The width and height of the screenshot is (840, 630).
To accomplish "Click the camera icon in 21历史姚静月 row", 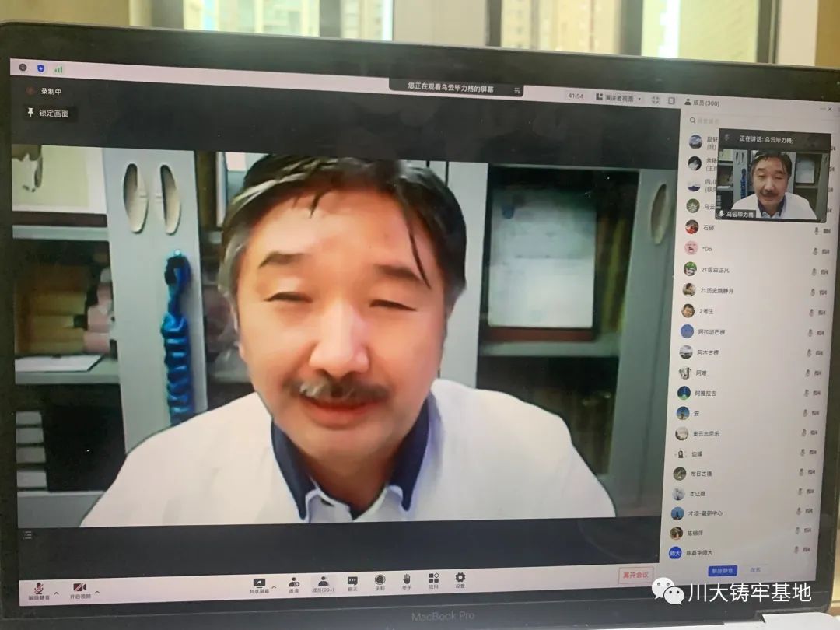I will click(x=824, y=292).
